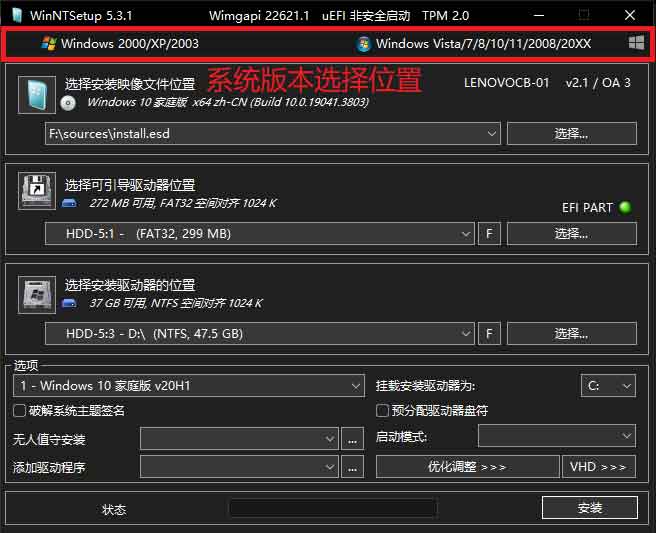Click the floppy boot drive section icon

(x=37, y=191)
